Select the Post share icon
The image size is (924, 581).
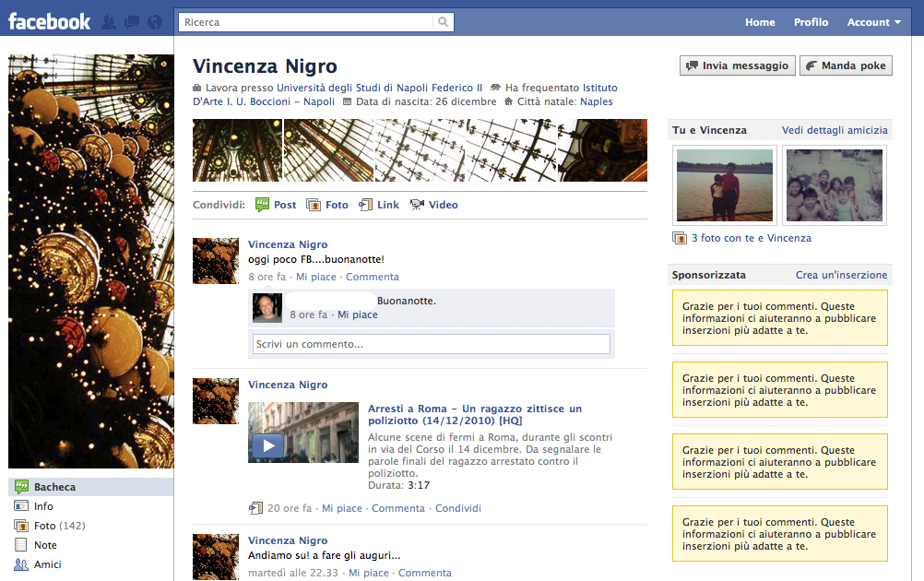point(263,205)
